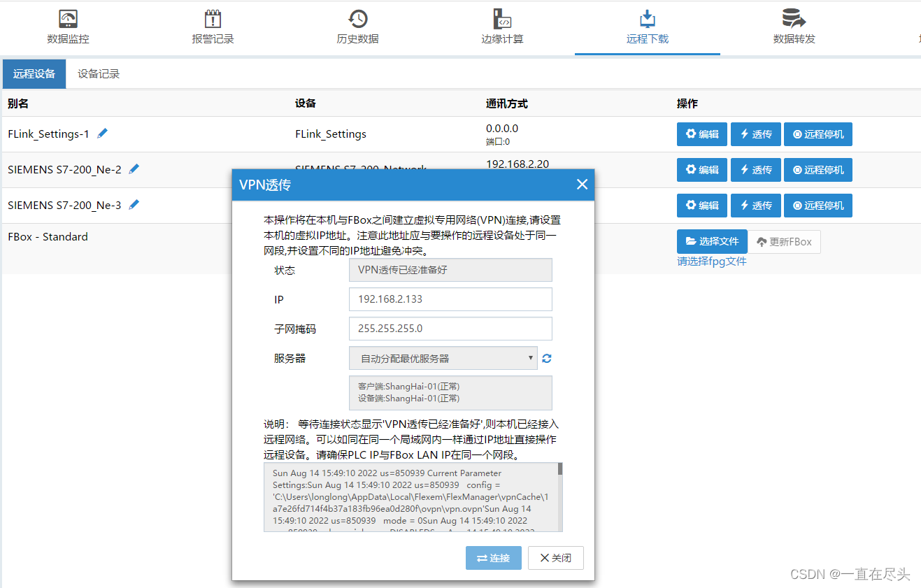Click 选择文件 to choose a file
The width and height of the screenshot is (921, 588).
712,241
